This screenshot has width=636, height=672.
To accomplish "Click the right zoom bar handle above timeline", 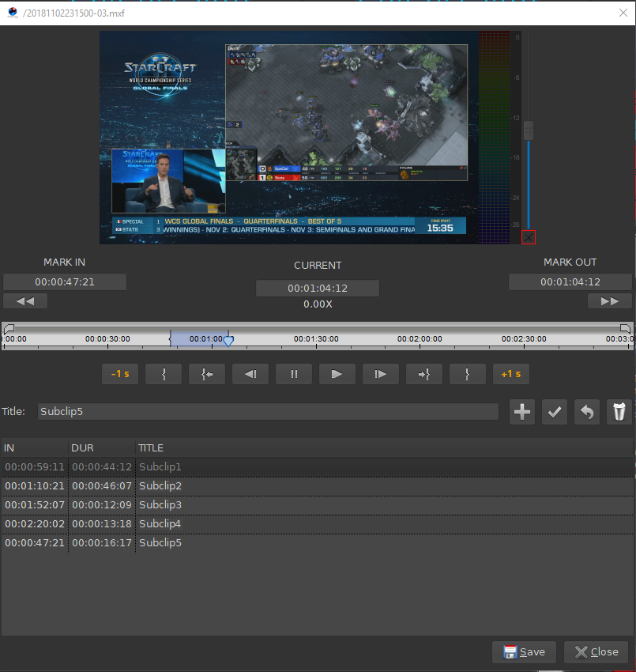I will tap(625, 328).
